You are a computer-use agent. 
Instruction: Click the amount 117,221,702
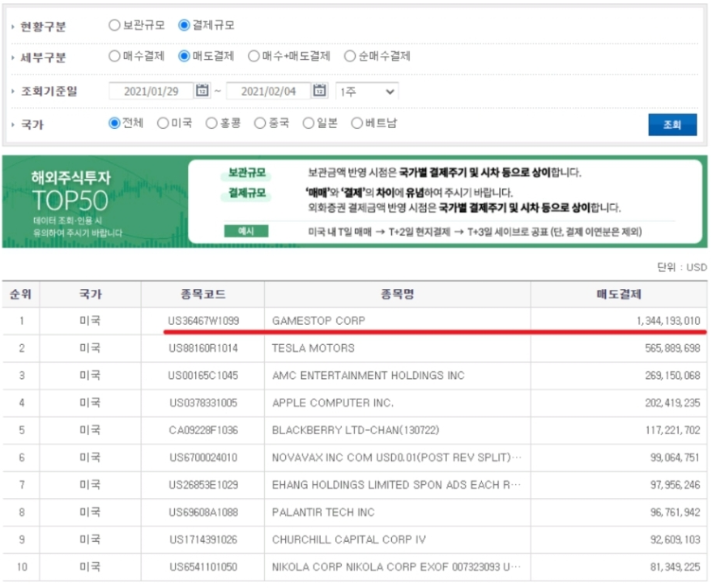pyautogui.click(x=673, y=430)
